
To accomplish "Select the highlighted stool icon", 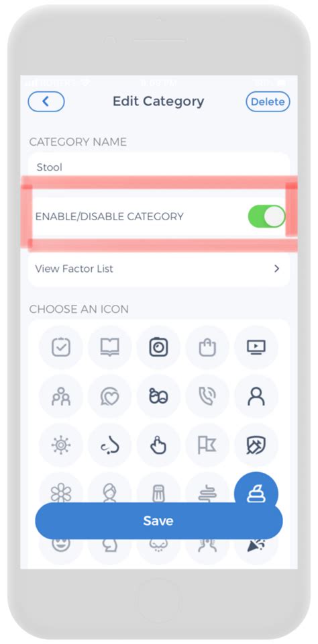I will [x=256, y=493].
